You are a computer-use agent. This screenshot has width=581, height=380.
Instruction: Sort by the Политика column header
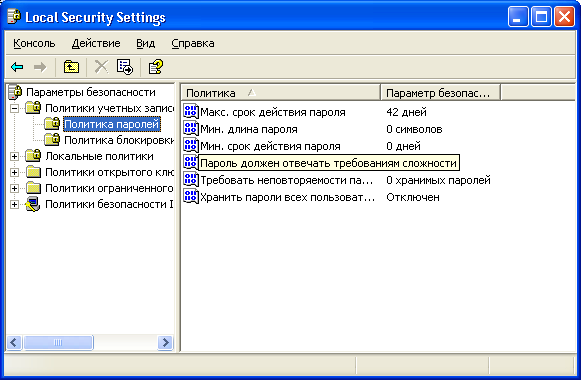point(280,93)
